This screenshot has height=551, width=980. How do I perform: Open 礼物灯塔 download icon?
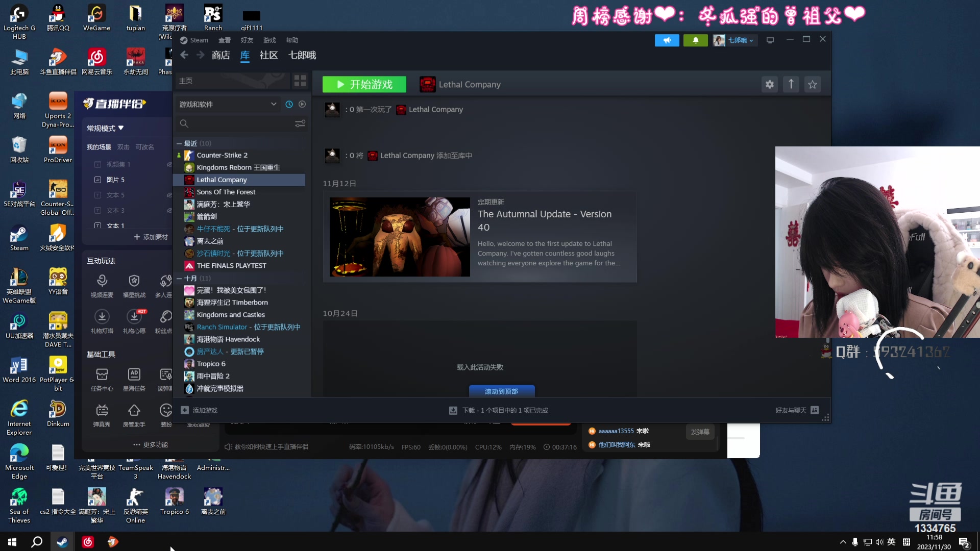pyautogui.click(x=102, y=321)
